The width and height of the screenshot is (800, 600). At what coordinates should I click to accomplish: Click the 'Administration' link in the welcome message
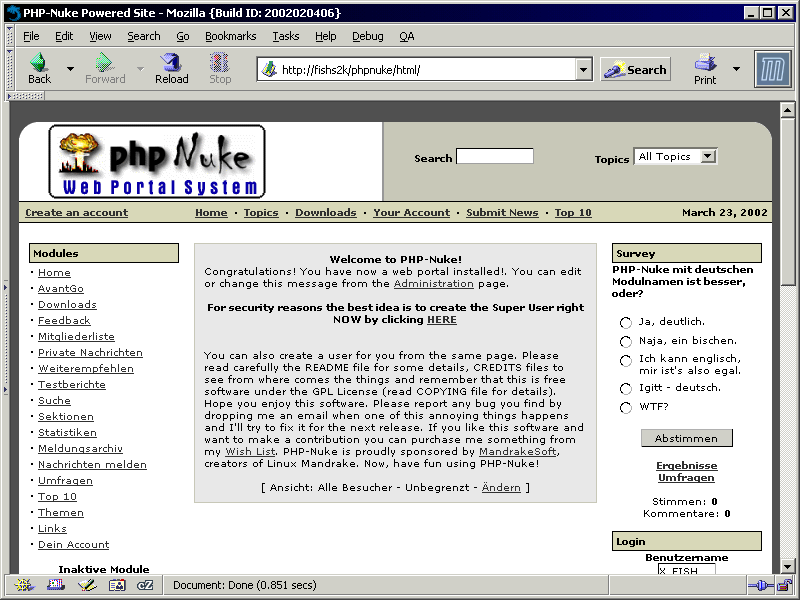434,284
